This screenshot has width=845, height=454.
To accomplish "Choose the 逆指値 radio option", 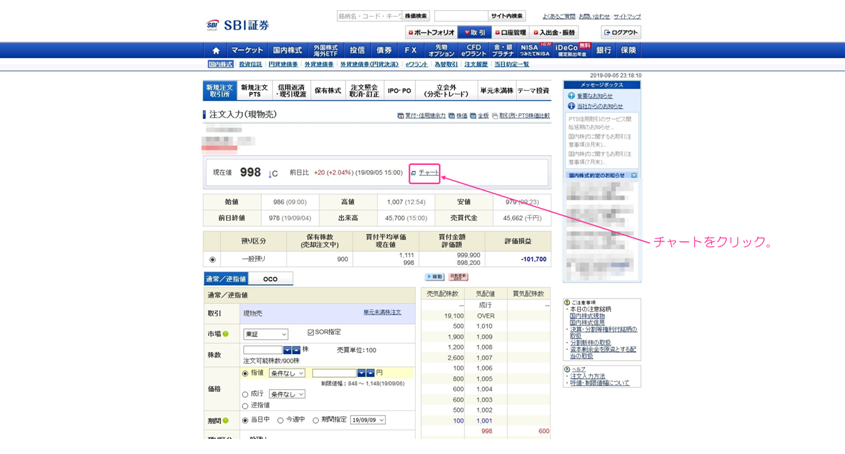I will [x=246, y=405].
